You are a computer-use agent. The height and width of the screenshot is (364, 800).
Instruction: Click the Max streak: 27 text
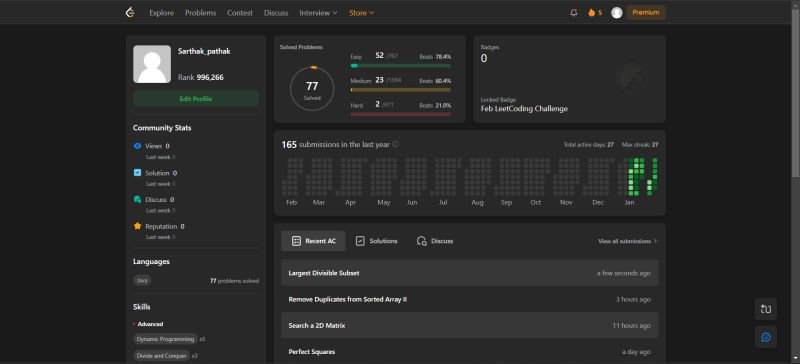(640, 145)
